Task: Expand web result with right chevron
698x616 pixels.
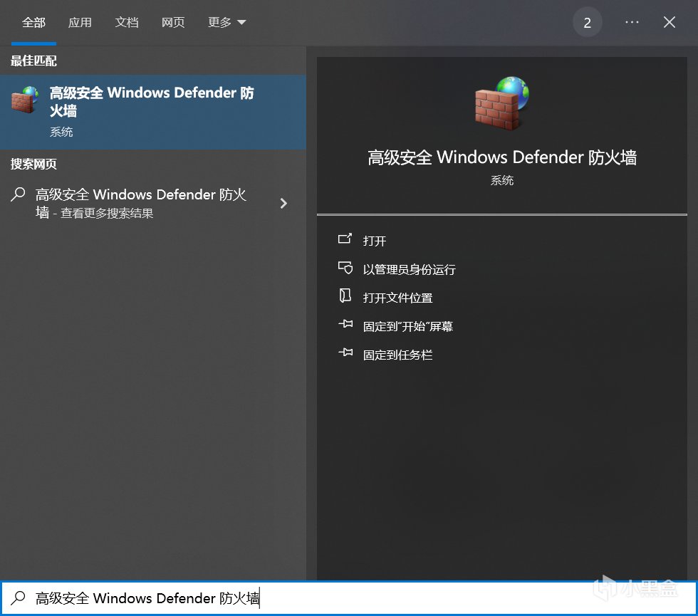Action: pos(283,204)
